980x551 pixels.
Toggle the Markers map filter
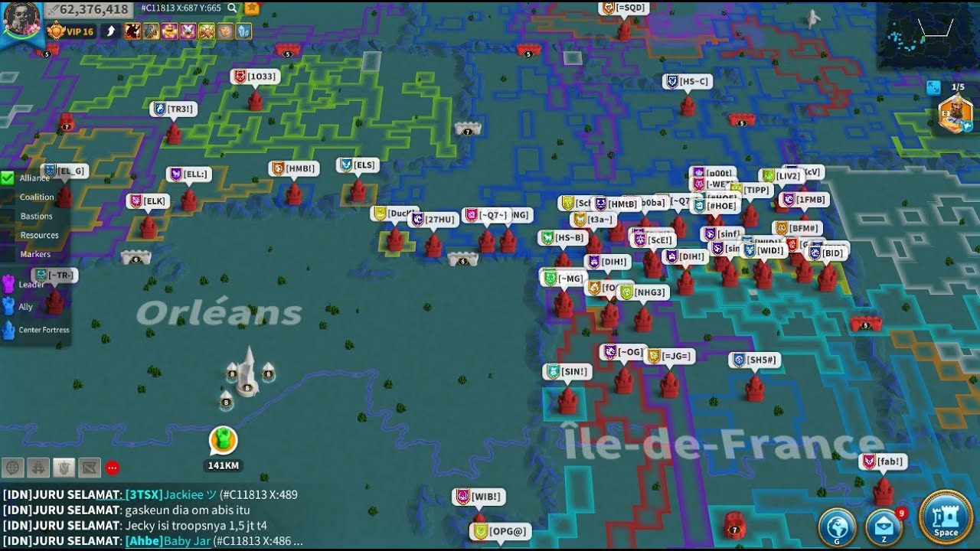(x=35, y=254)
